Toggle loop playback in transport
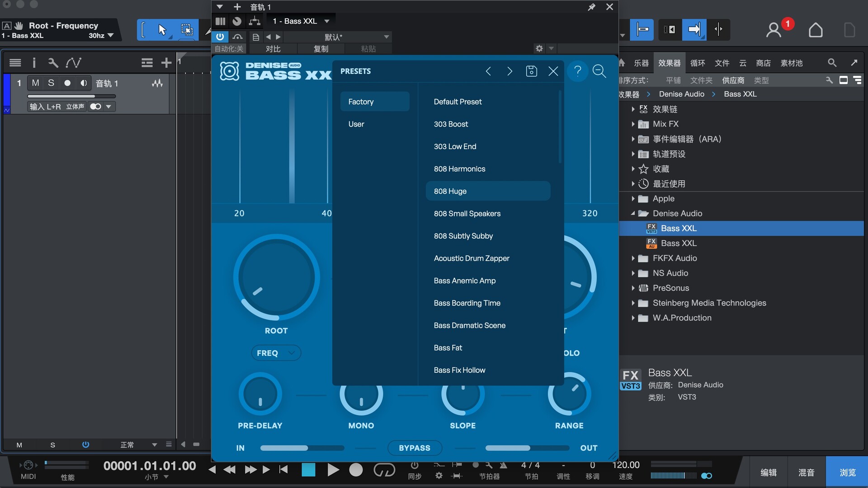Viewport: 868px width, 488px height. pos(384,470)
